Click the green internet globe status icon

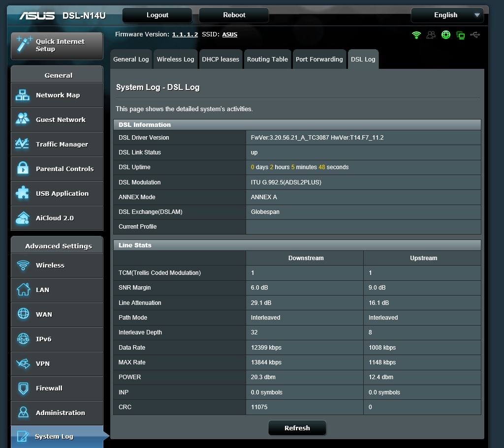(x=446, y=35)
